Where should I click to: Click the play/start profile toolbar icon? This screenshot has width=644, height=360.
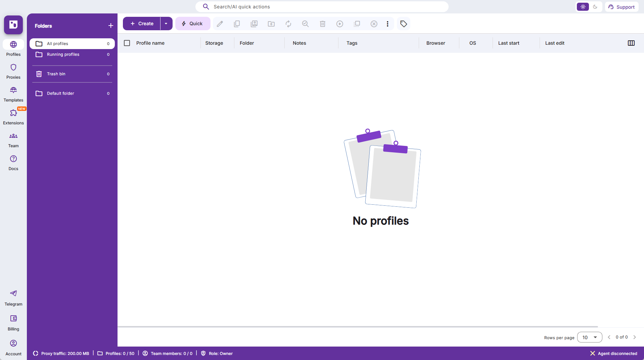[x=339, y=24]
